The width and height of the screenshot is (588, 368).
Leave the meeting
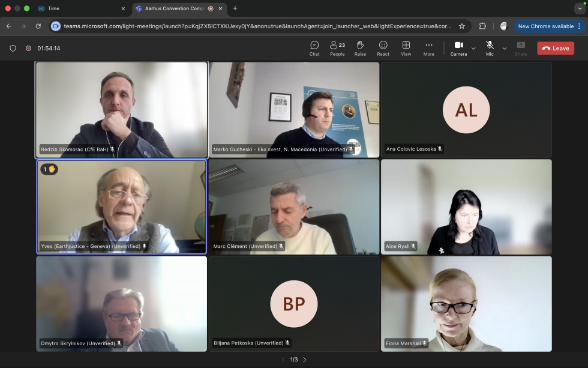point(556,48)
